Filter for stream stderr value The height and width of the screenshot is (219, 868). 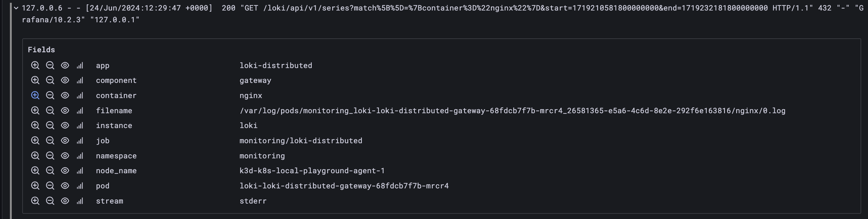(35, 201)
